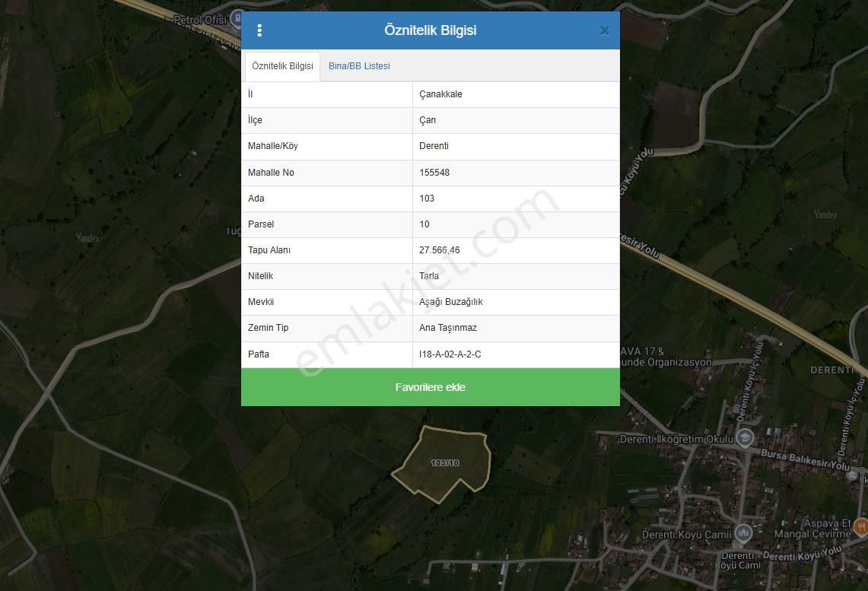Close the Öznitelik Bilgisi dialog
This screenshot has width=868, height=591.
(x=604, y=31)
